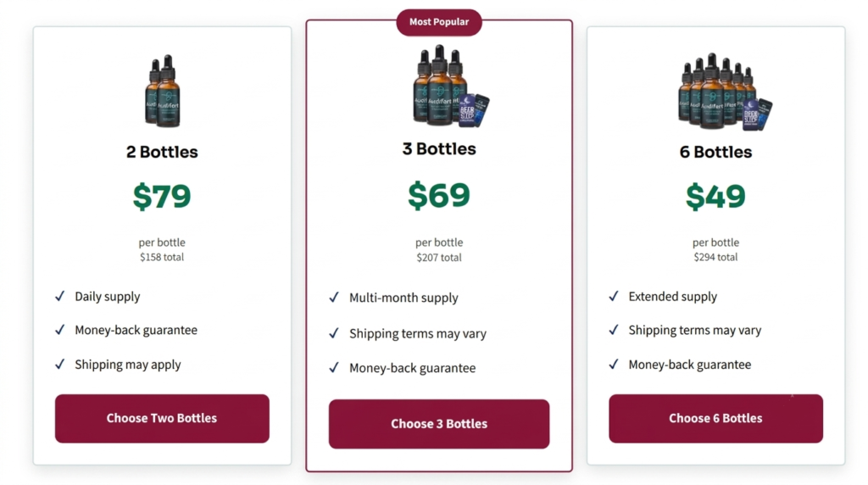Click checkmark beside Multi-month supply
868x485 pixels.
334,298
